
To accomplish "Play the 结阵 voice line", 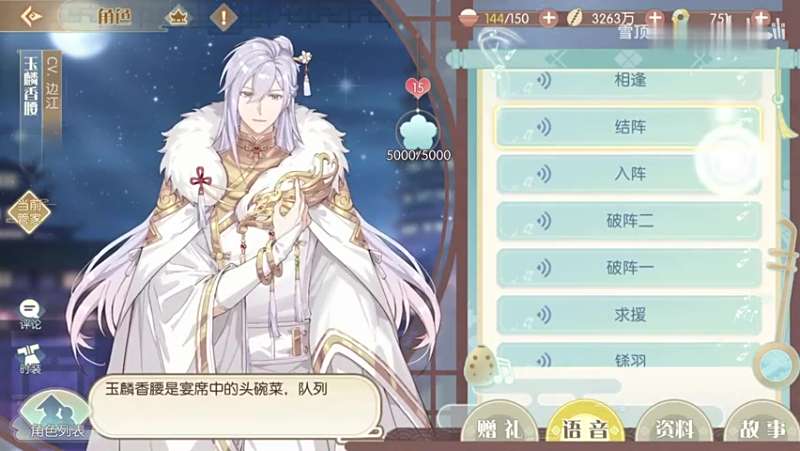I will click(629, 127).
